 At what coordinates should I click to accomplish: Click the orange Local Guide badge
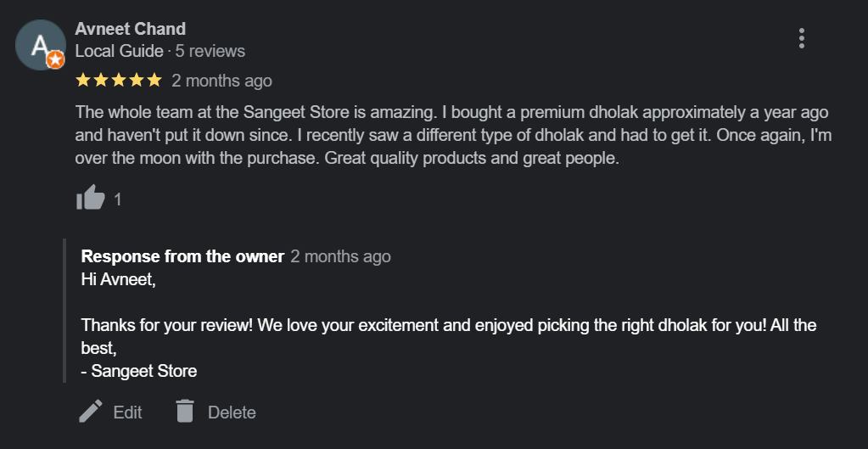click(x=55, y=60)
